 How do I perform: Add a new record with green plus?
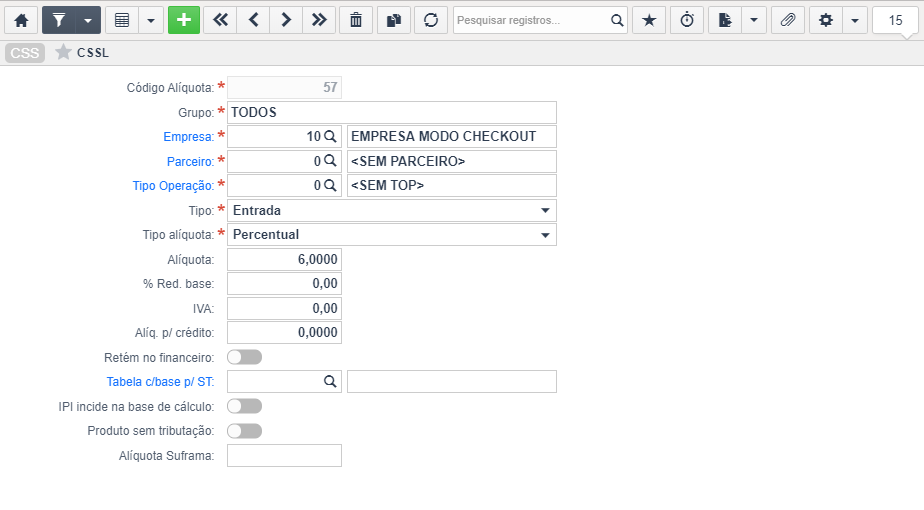(184, 20)
